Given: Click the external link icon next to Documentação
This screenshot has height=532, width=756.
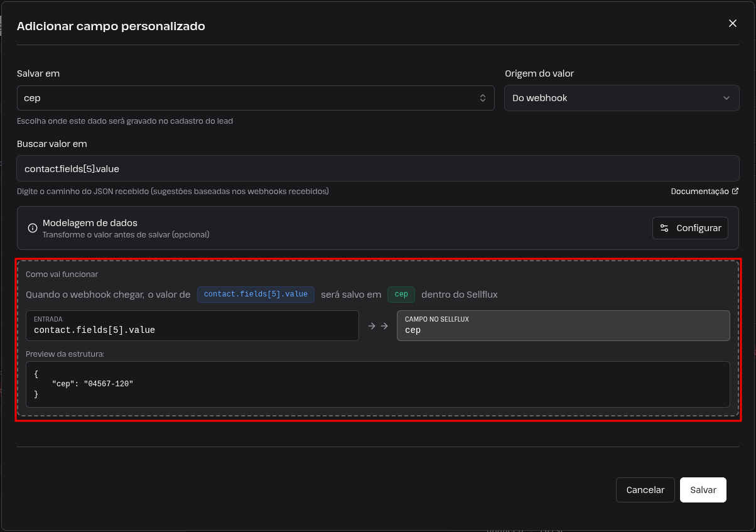Looking at the screenshot, I should pyautogui.click(x=735, y=191).
